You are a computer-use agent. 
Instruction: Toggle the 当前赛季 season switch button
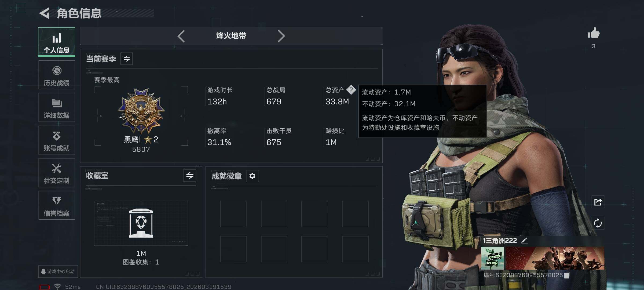pyautogui.click(x=127, y=59)
